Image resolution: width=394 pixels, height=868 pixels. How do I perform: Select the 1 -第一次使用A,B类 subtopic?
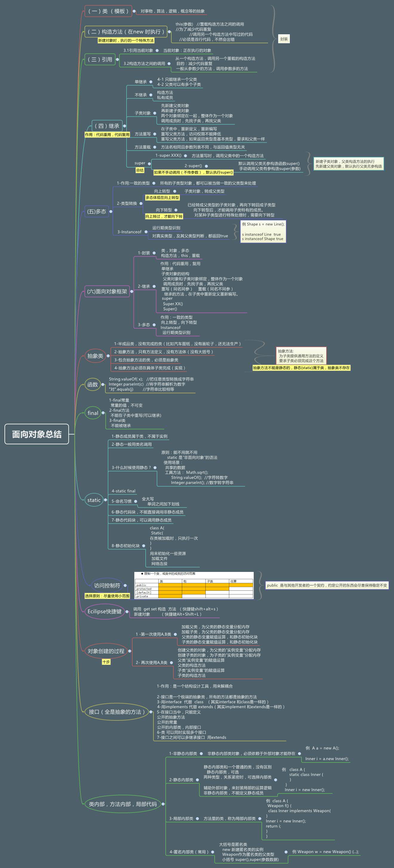click(153, 635)
